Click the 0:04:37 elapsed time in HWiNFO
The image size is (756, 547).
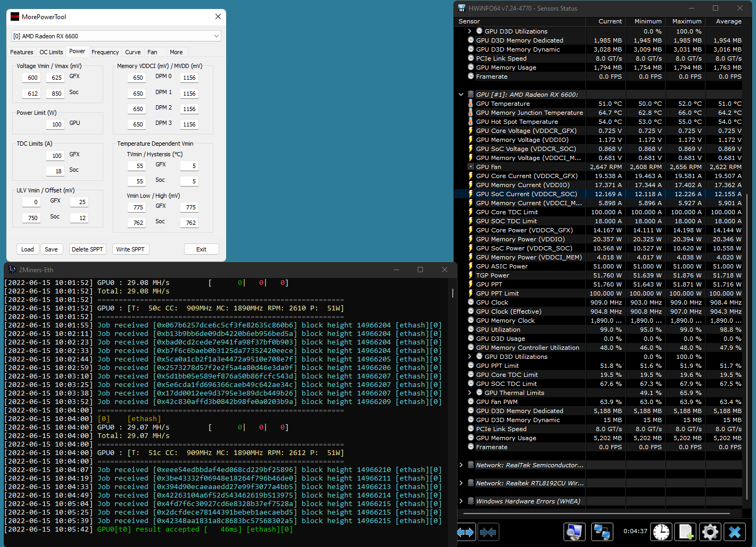[635, 531]
